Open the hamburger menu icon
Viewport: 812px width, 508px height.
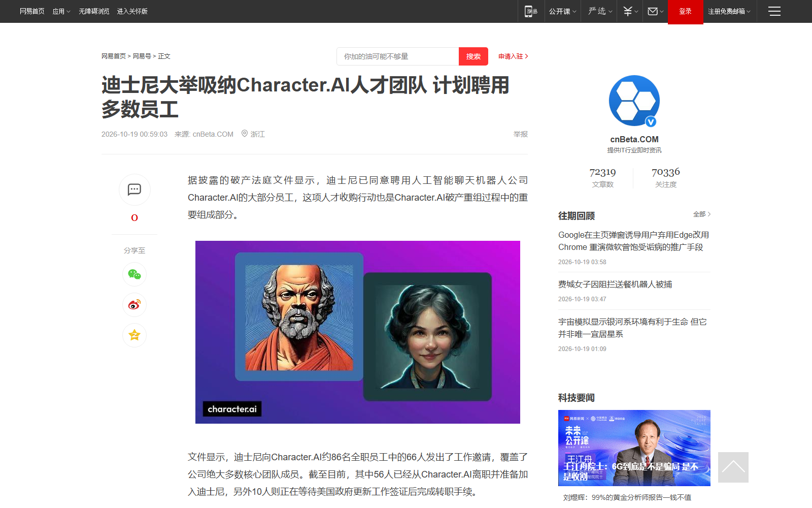tap(774, 11)
